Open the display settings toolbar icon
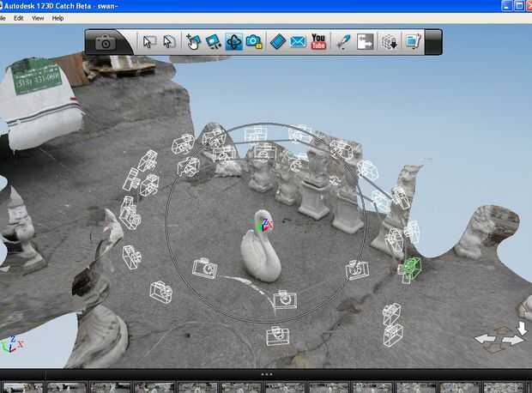The height and width of the screenshot is (393, 532). click(413, 42)
